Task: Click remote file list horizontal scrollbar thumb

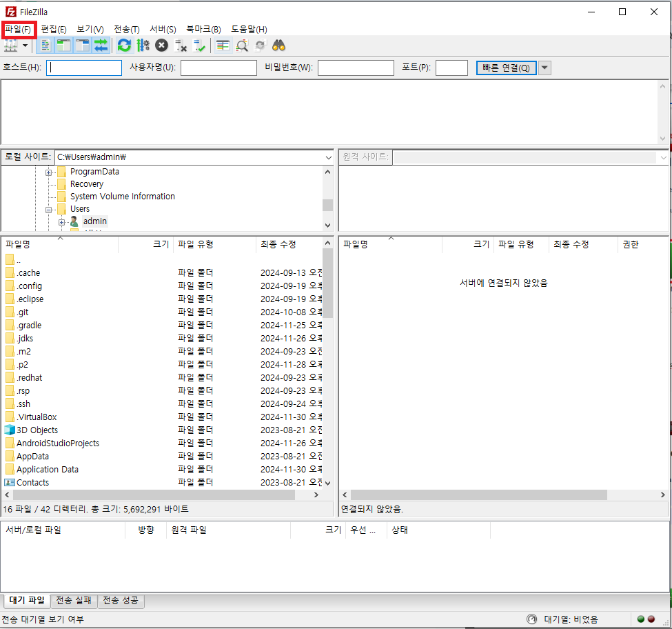Action: pyautogui.click(x=479, y=495)
